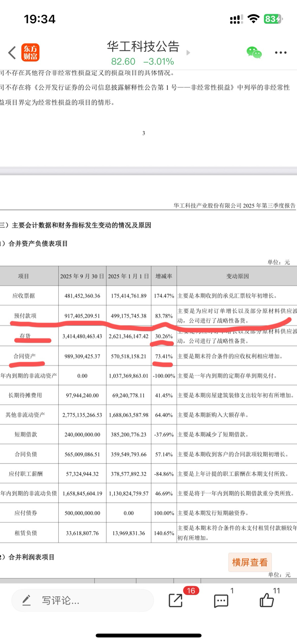
Task: Tap the reason 主要是本期减少了短期借款
Action: 213,434
